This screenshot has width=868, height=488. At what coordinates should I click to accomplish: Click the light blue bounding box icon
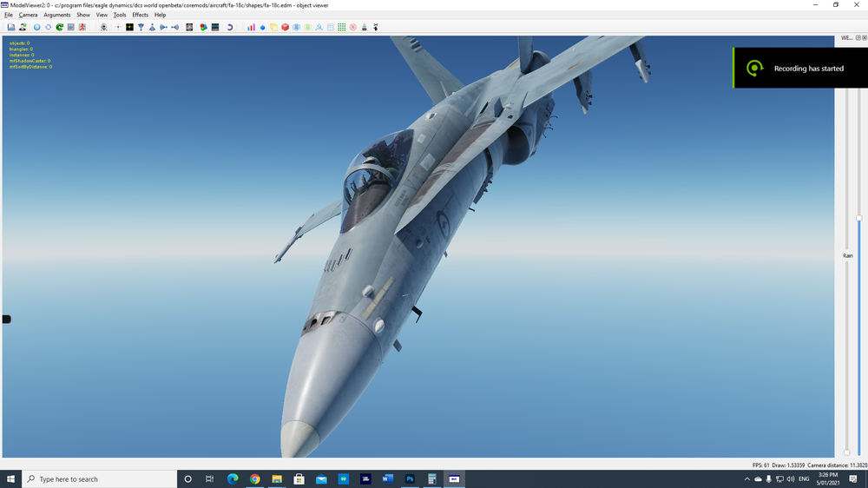point(297,27)
